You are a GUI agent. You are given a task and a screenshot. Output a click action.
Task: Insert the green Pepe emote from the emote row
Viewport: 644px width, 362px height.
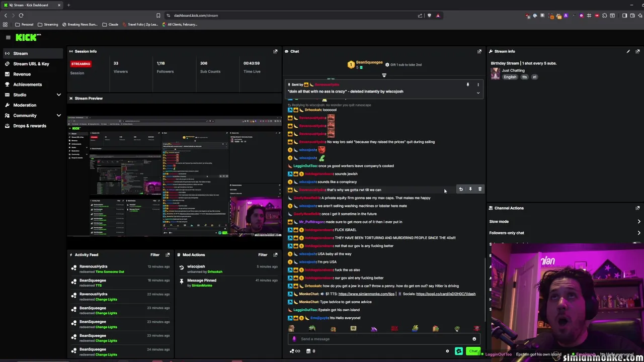(312, 329)
